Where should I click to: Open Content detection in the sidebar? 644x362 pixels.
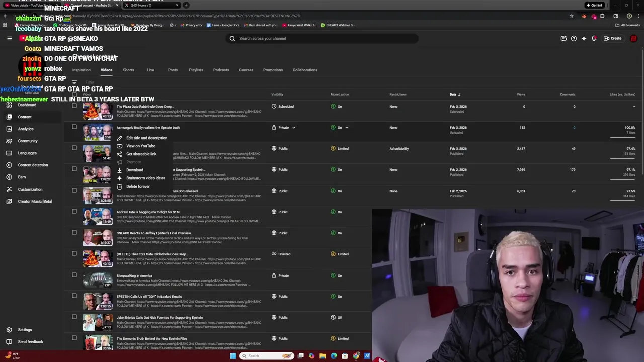33,165
